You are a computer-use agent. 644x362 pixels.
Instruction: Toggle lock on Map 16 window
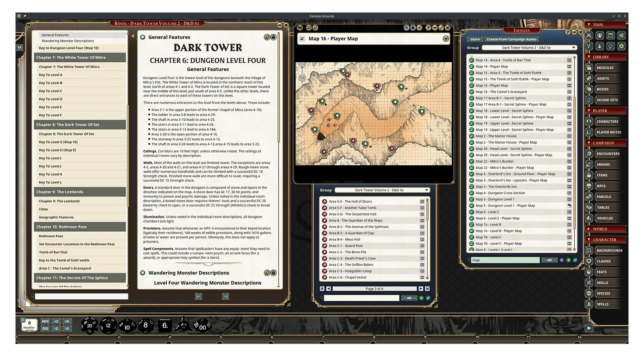413,28
